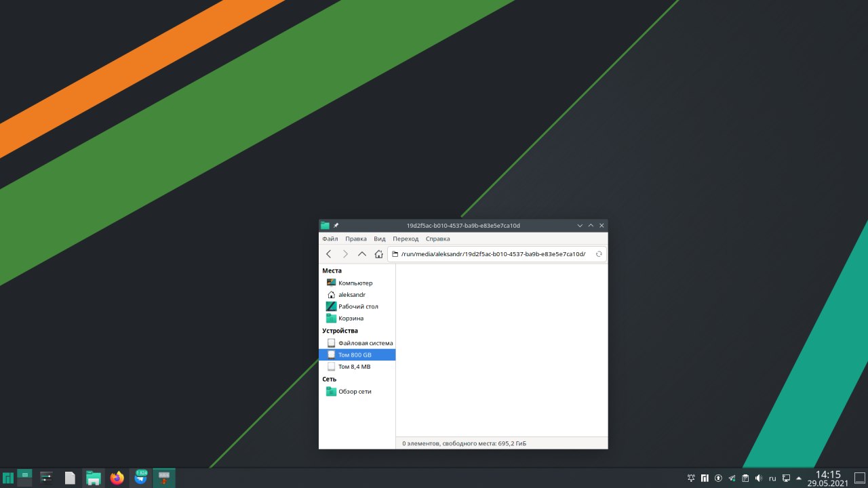Select the Том 800 GB volume

pyautogui.click(x=357, y=354)
